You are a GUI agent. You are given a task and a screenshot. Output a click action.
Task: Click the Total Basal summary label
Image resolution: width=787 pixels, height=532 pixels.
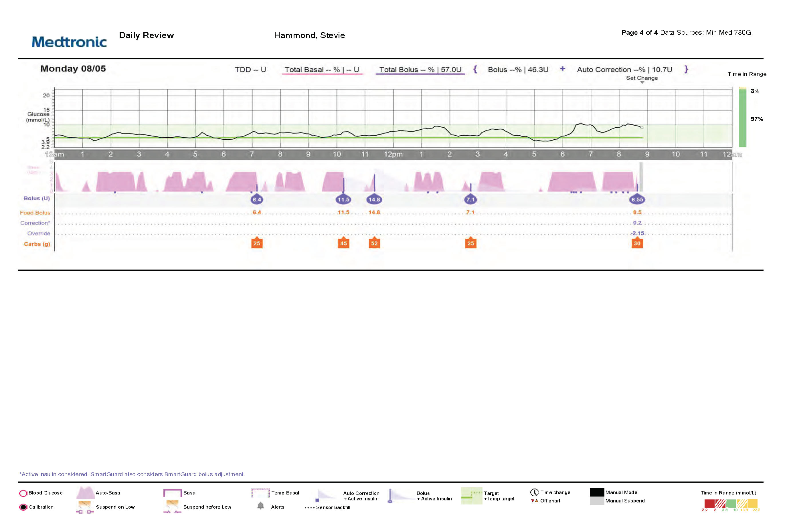[x=321, y=70]
